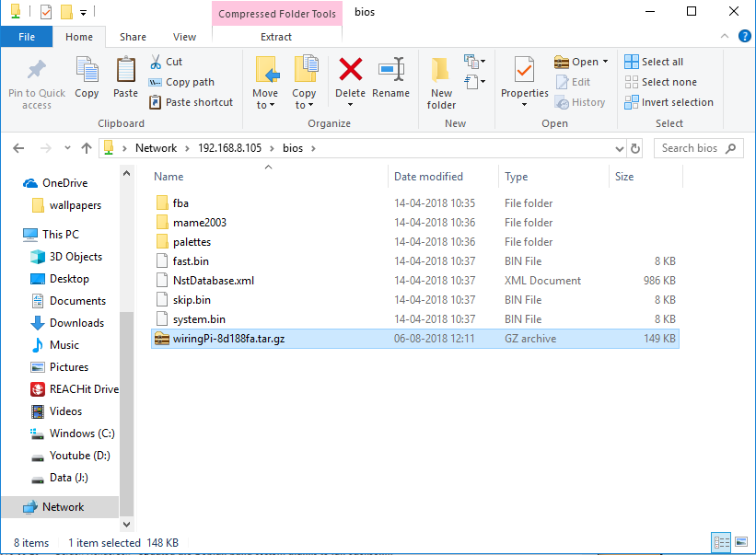Switch to Details view icon
The width and height of the screenshot is (756, 555).
click(x=721, y=542)
